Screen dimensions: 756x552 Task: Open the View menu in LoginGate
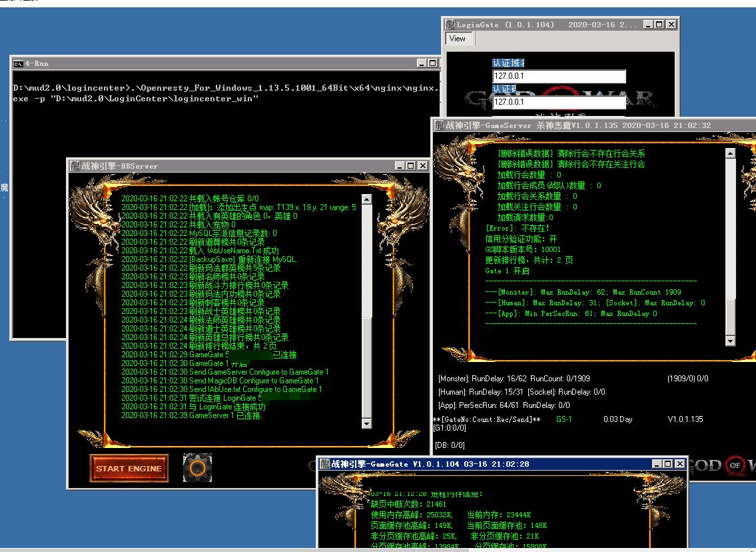coord(458,39)
